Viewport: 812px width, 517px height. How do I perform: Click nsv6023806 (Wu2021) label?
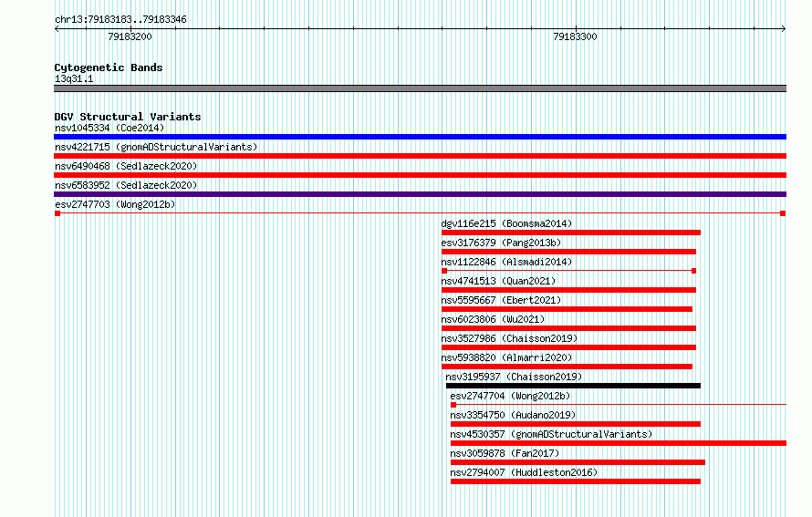[493, 319]
